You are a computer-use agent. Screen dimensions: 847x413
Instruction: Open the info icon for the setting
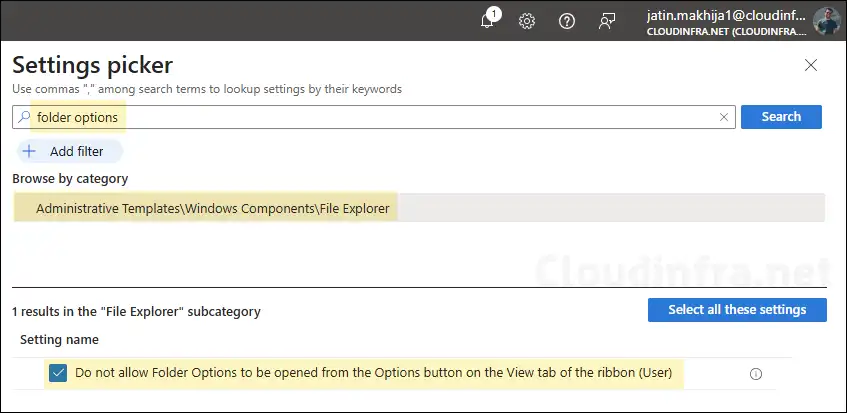point(756,374)
